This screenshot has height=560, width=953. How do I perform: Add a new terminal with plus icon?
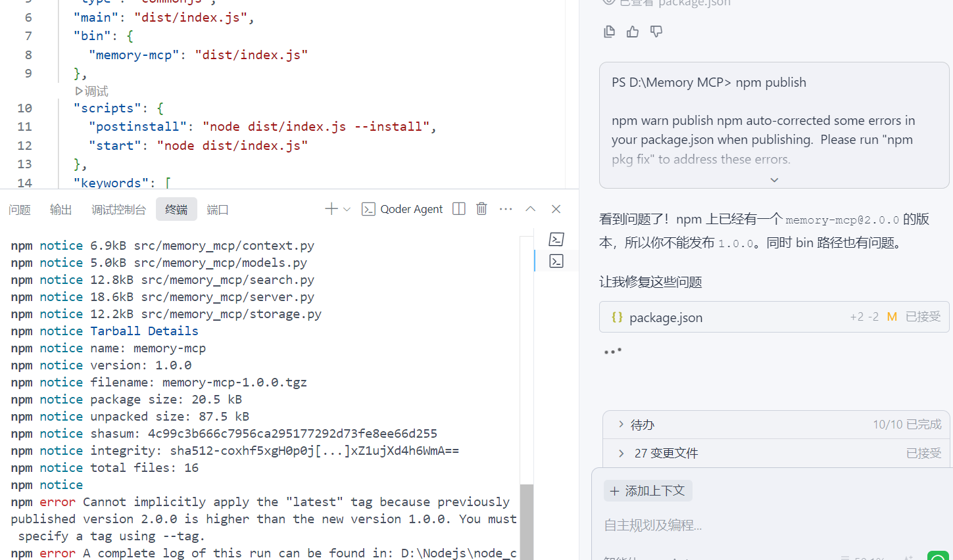point(331,209)
